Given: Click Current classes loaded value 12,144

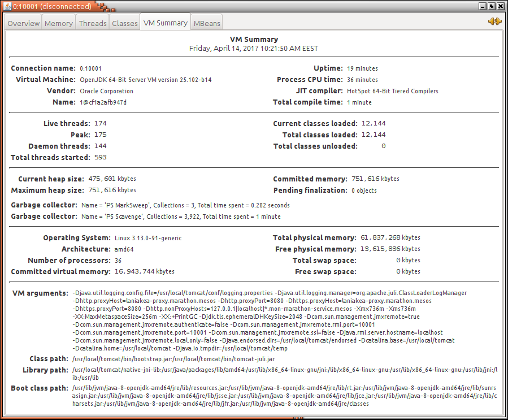Looking at the screenshot, I should (x=374, y=123).
